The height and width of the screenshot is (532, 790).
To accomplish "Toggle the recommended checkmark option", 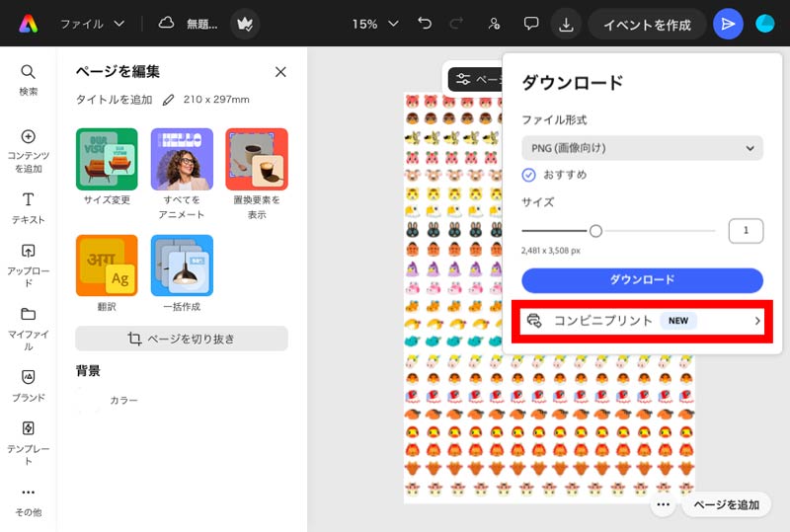I will coord(528,175).
